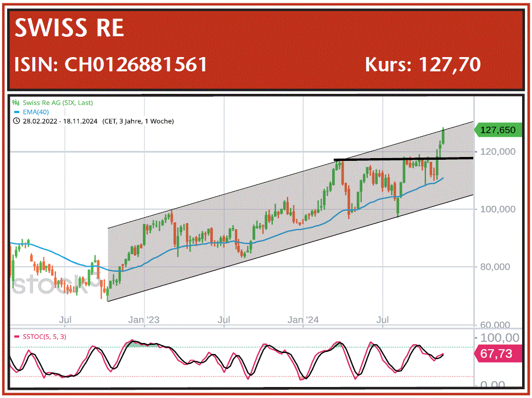The height and width of the screenshot is (398, 532).
Task: Click the (CET, 3 Jahre, 1 Woche) text
Action: 138,121
